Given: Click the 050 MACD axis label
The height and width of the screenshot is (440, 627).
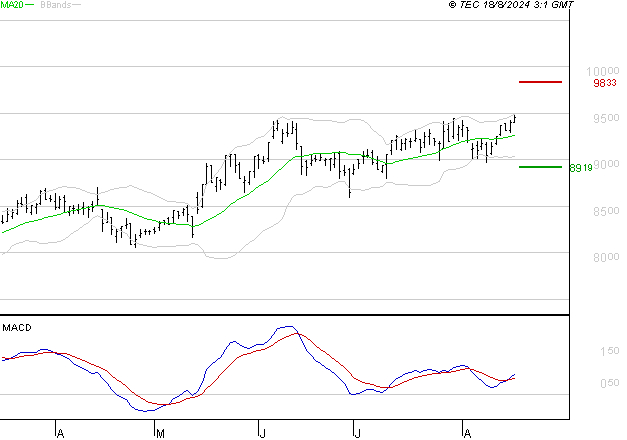Looking at the screenshot, I should 609,383.
